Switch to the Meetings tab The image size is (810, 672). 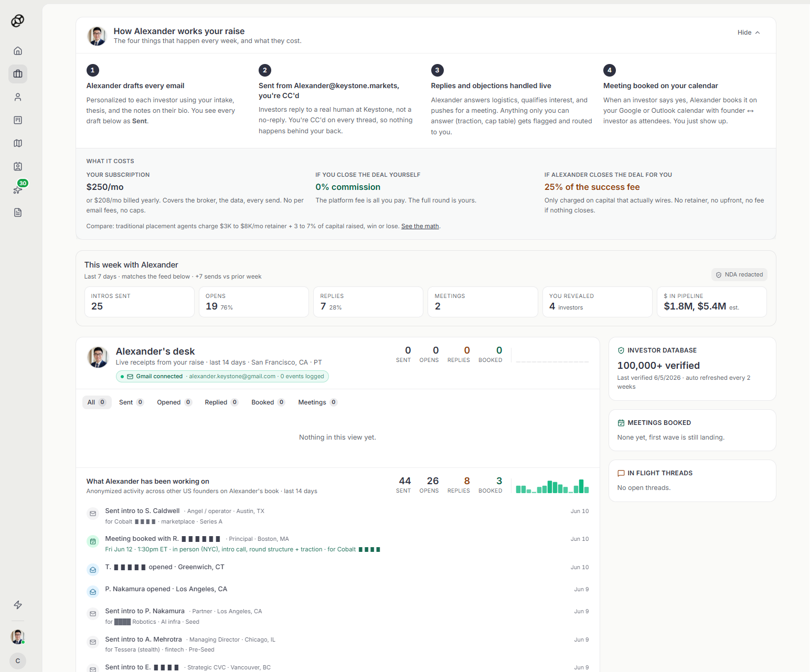click(317, 402)
